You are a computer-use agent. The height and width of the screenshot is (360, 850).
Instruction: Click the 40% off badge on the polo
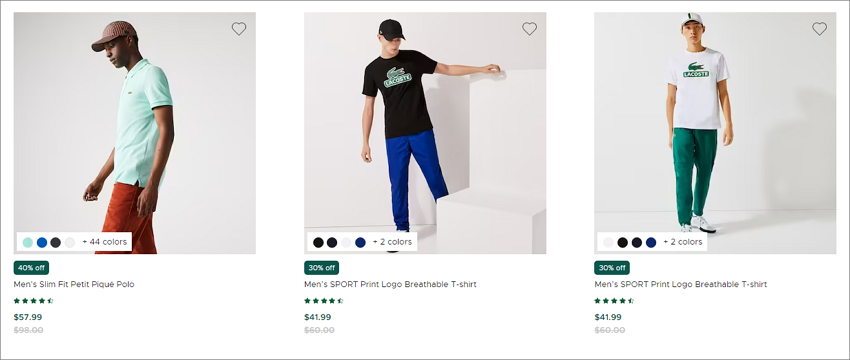click(x=31, y=268)
